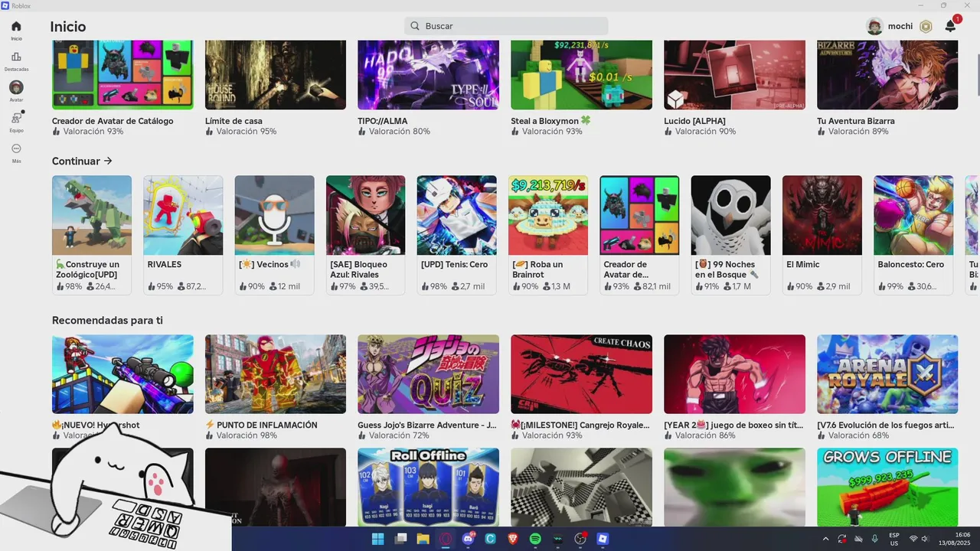Open the Grows Offline game thumbnail
This screenshot has width=980, height=551.
pos(887,487)
